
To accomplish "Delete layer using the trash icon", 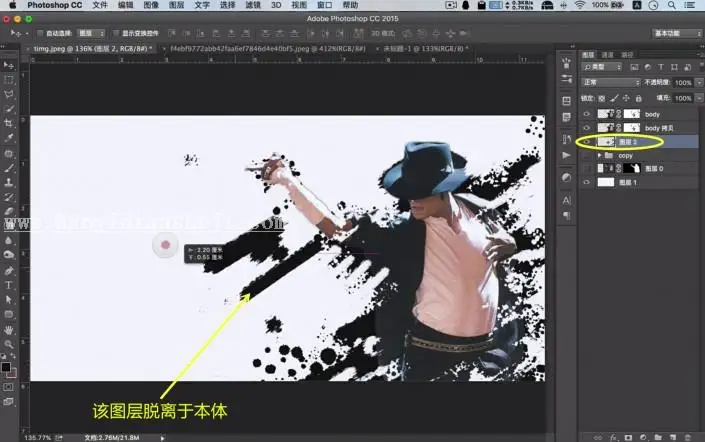I will click(x=687, y=437).
